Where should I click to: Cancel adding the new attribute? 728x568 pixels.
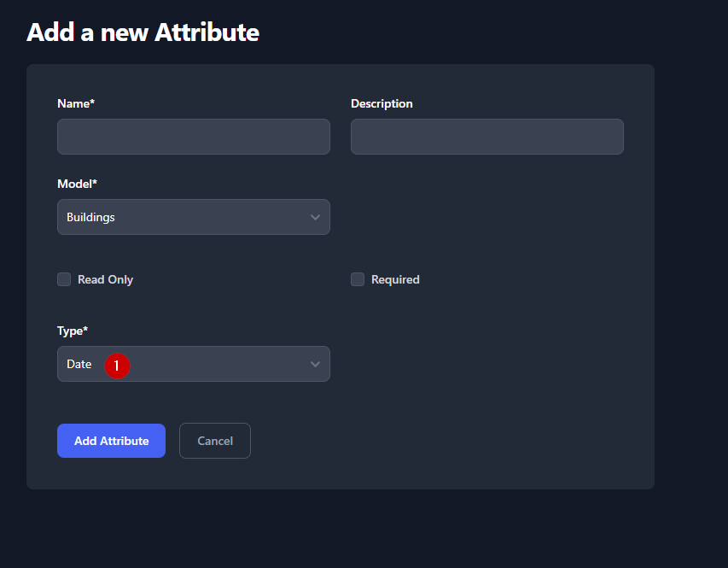[x=215, y=441]
